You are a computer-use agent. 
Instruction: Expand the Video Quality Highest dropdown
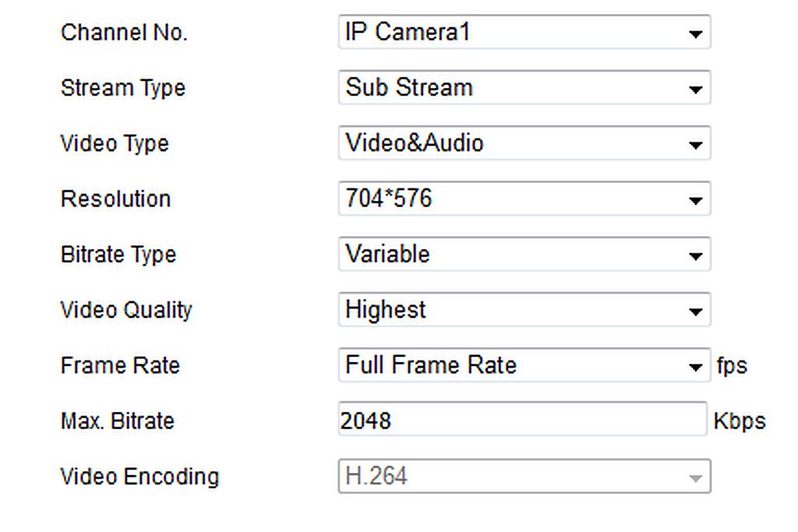coord(524,309)
